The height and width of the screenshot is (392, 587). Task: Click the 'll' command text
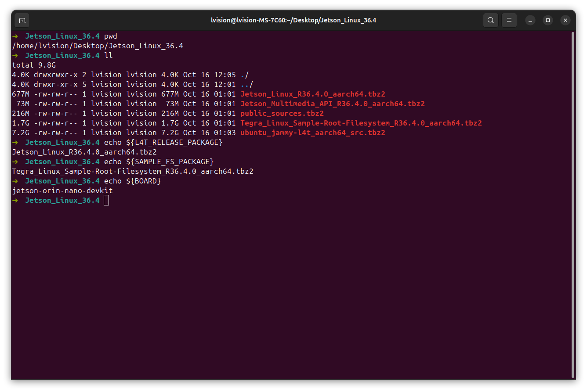[109, 55]
